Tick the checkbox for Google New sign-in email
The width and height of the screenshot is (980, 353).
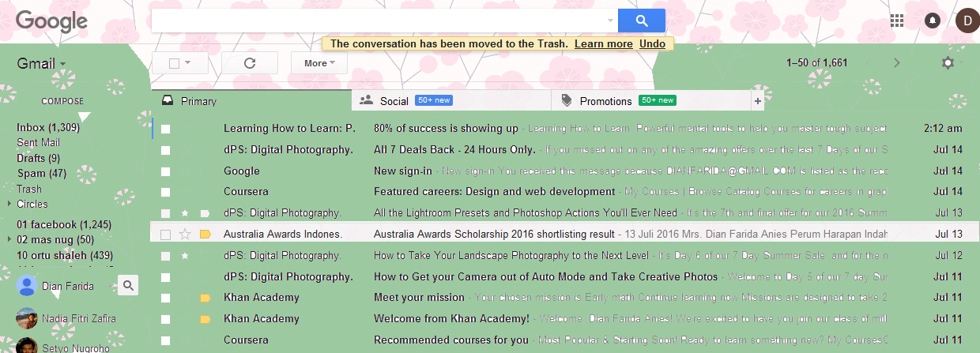pos(166,171)
